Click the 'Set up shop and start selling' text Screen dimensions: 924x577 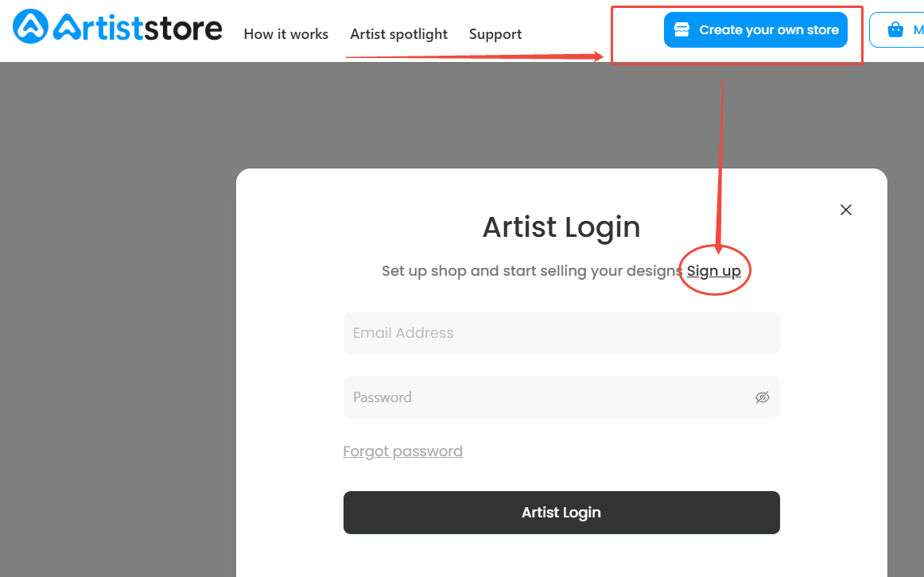(532, 271)
